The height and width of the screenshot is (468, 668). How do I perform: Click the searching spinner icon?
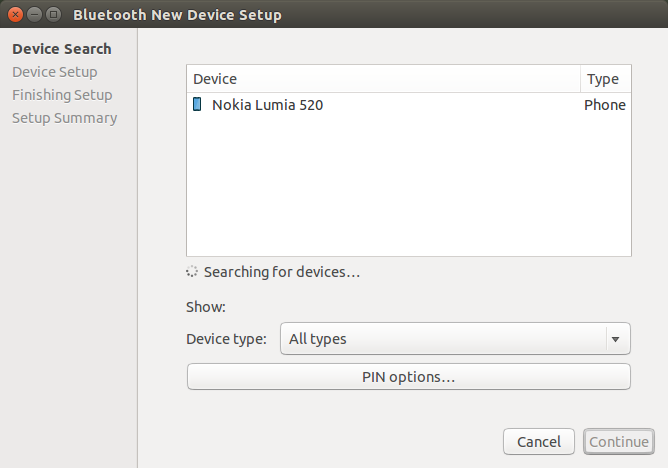[x=192, y=272]
